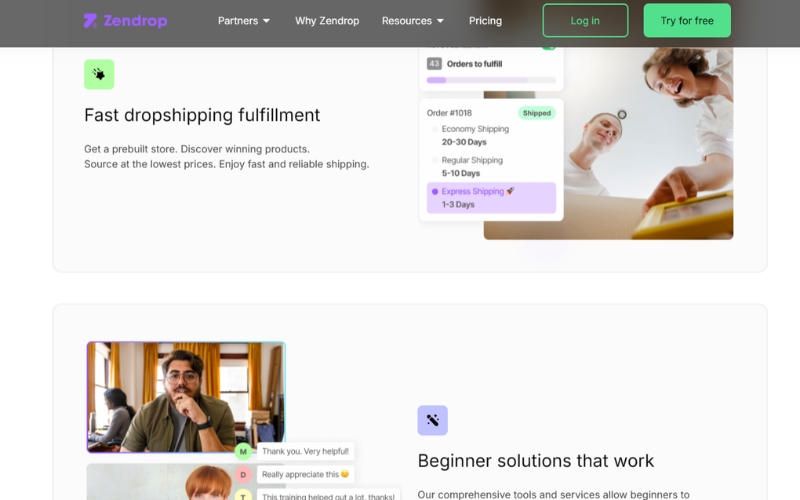Click the video thumbnail of bearded man

point(186,397)
